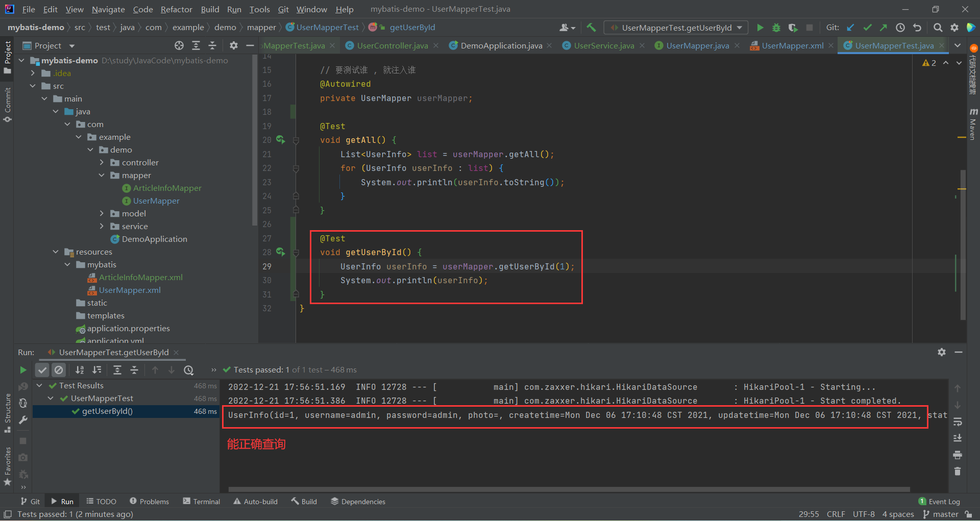Open Problems tool window
Image resolution: width=980 pixels, height=521 pixels.
click(149, 502)
